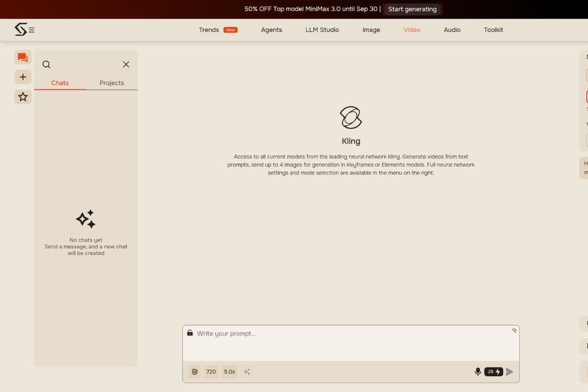Close the chats panel with X
Viewport: 588px width, 392px height.
click(126, 64)
